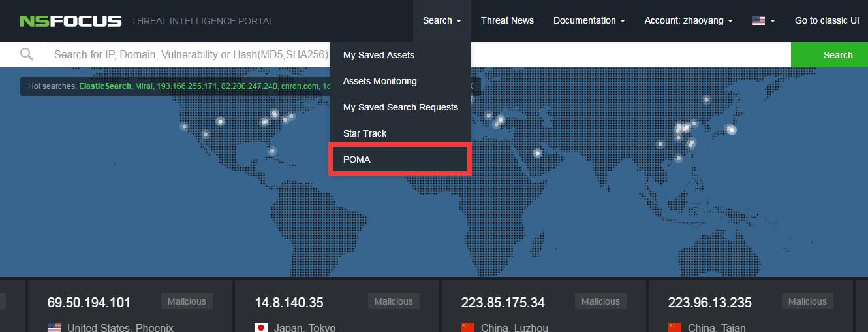Image resolution: width=868 pixels, height=332 pixels.
Task: Click the China flag near Taian
Action: (675, 327)
